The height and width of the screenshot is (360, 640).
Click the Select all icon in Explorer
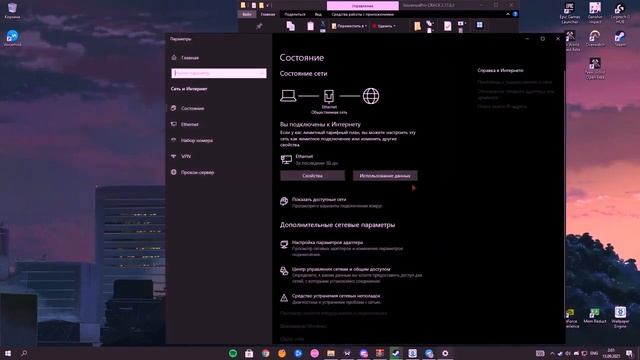pyautogui.click(x=480, y=25)
